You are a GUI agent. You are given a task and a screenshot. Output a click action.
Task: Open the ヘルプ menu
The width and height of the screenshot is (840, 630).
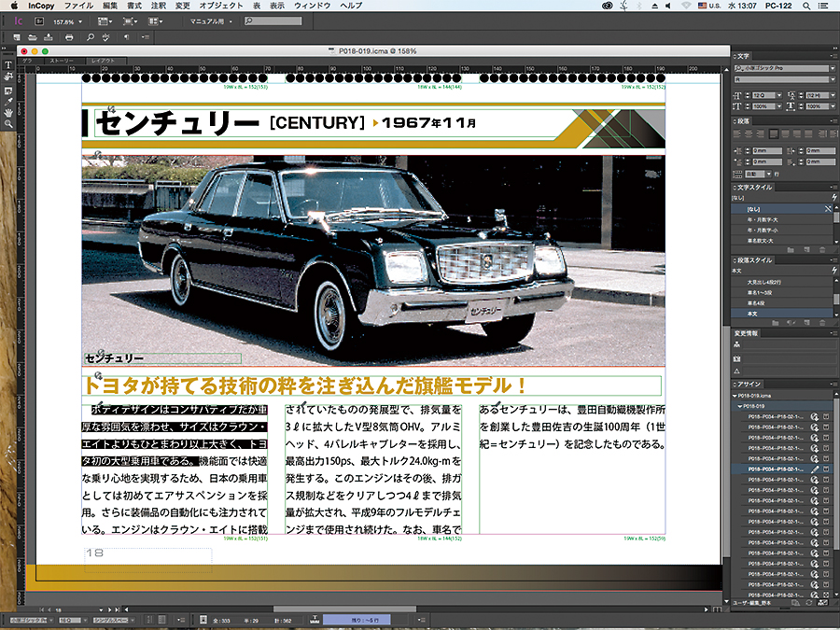(x=352, y=6)
